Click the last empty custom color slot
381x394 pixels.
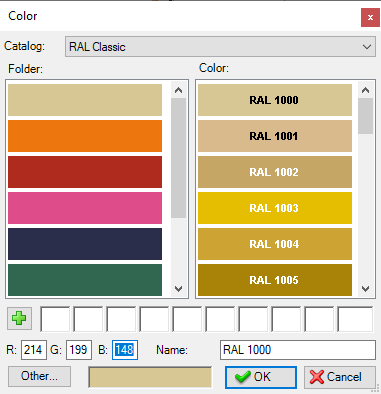coord(355,319)
